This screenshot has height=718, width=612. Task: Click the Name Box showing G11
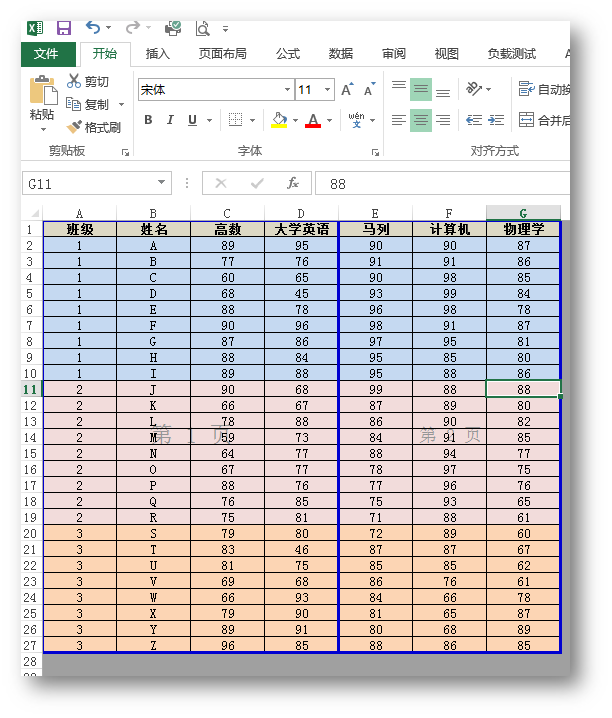[x=97, y=184]
